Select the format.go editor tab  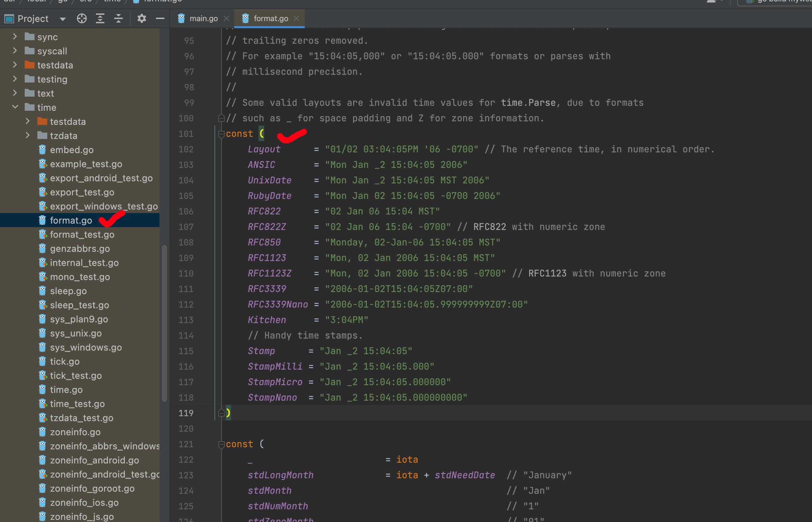(x=271, y=18)
